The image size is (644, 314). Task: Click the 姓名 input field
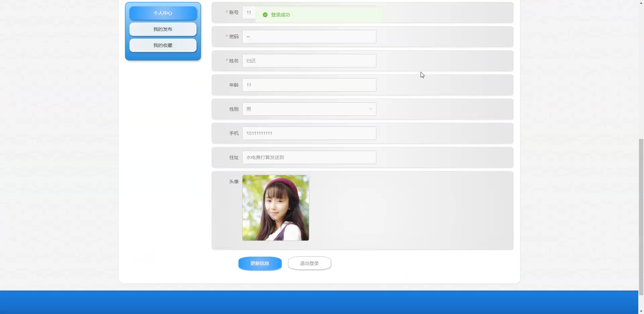point(309,61)
